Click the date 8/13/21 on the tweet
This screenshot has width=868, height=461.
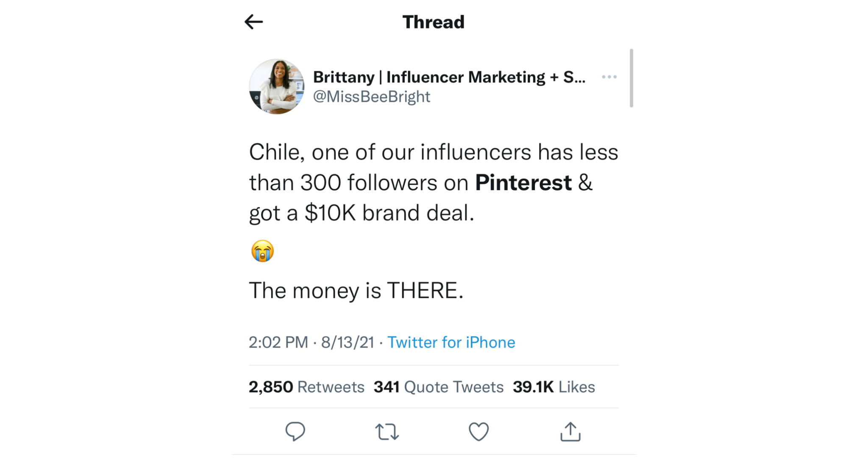point(348,342)
